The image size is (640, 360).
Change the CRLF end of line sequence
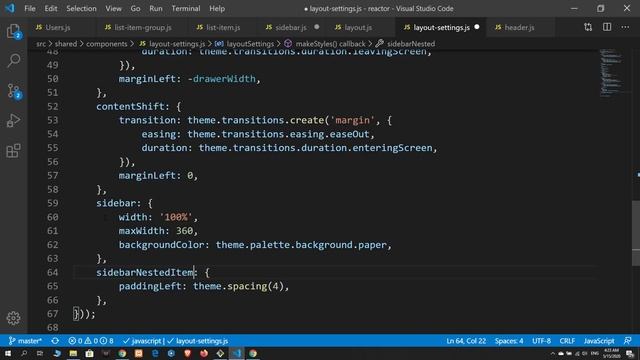tap(567, 341)
